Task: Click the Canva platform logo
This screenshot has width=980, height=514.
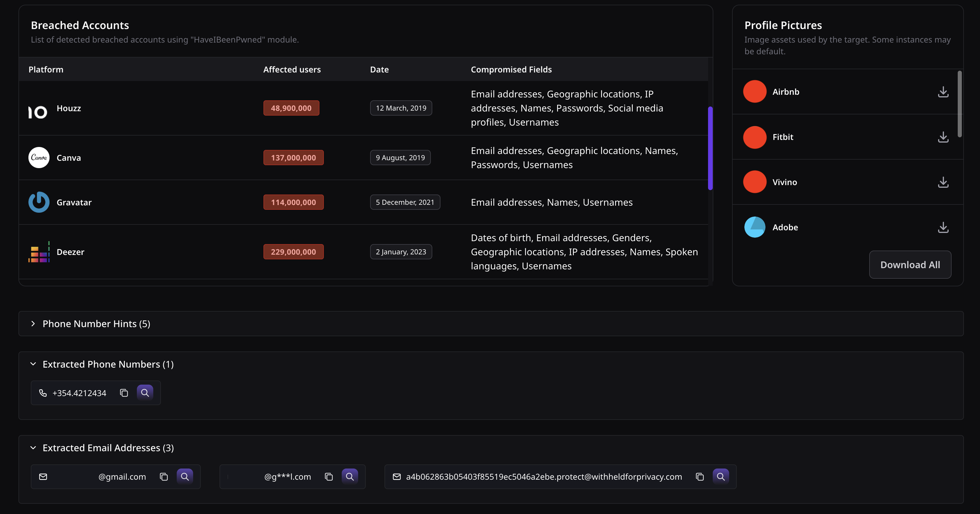Action: point(39,158)
